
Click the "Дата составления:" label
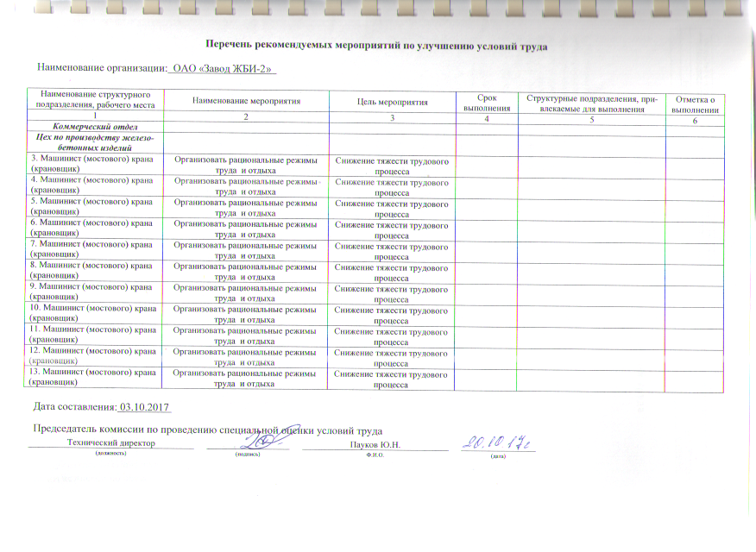(x=75, y=406)
